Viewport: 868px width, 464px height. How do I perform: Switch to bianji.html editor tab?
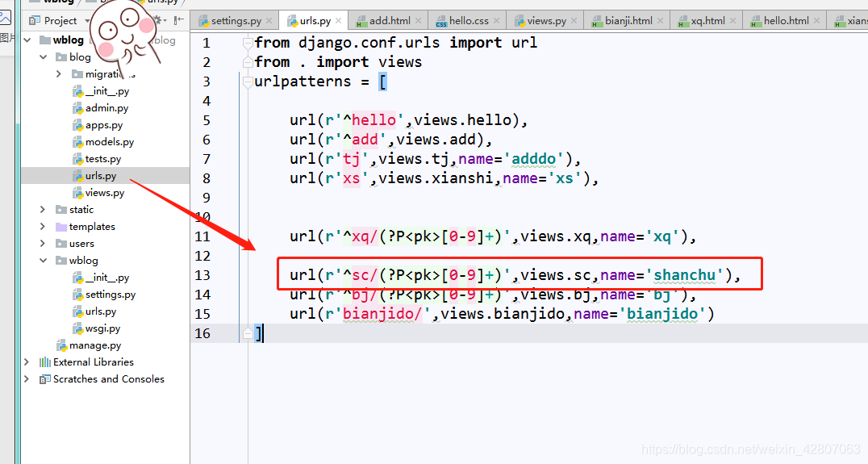tap(628, 21)
